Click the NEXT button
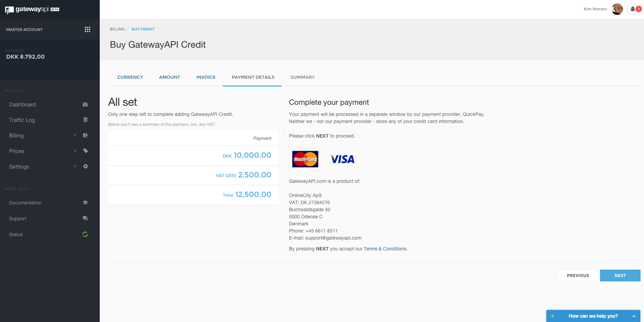Image resolution: width=644 pixels, height=322 pixels. [620, 275]
